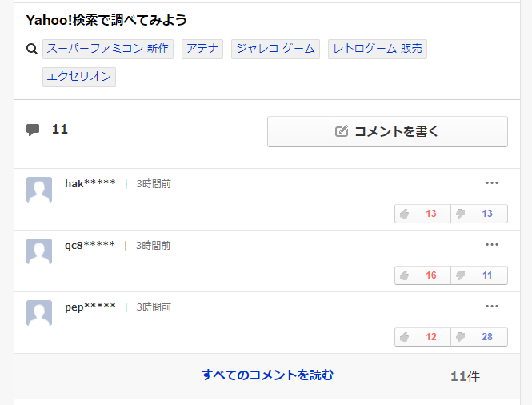
Task: Search for ジャレコ ゲーム keyword
Action: tap(275, 49)
